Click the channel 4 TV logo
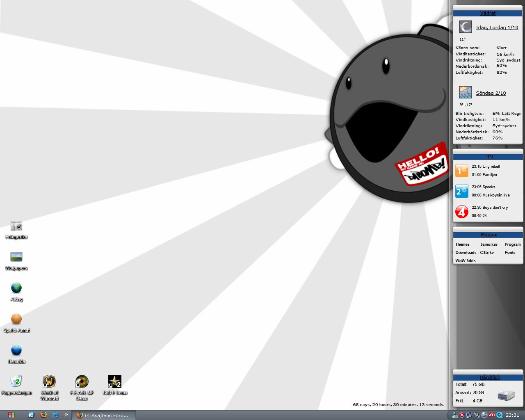 462,212
